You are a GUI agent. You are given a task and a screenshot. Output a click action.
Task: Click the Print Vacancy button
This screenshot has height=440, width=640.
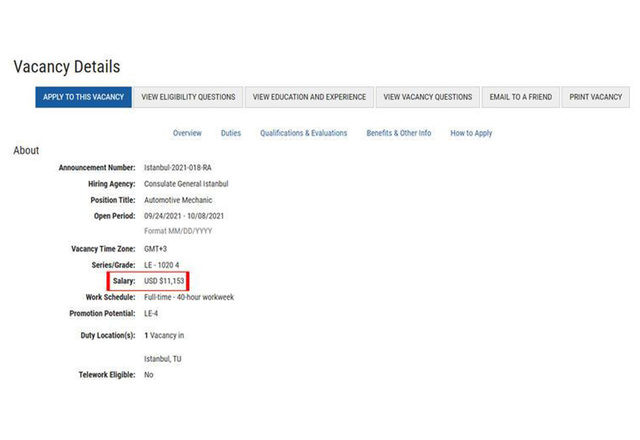pyautogui.click(x=595, y=97)
